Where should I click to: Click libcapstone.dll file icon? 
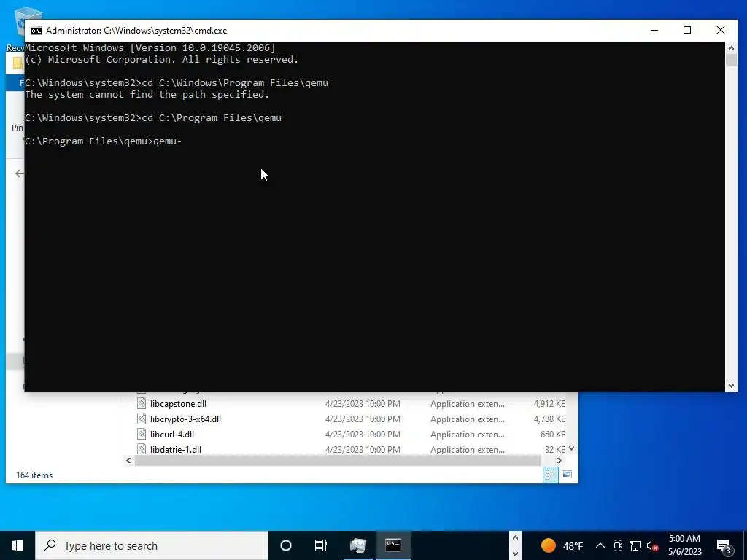(x=142, y=404)
